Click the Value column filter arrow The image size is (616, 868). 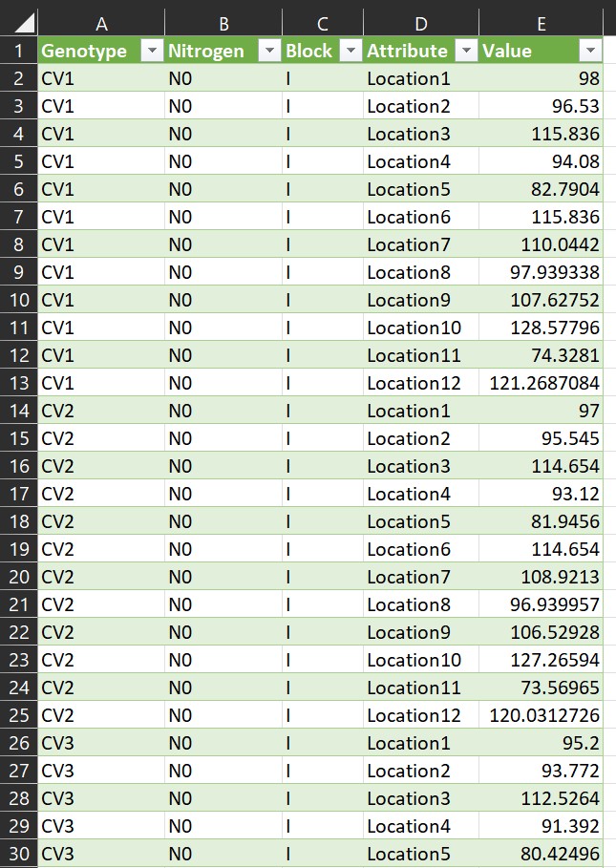[x=590, y=52]
